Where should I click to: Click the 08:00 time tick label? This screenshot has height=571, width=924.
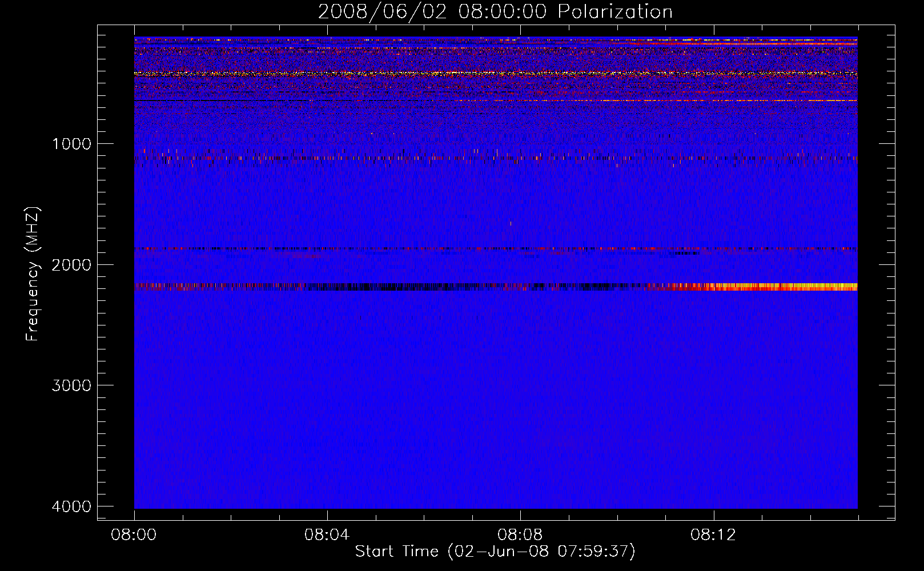coord(134,535)
